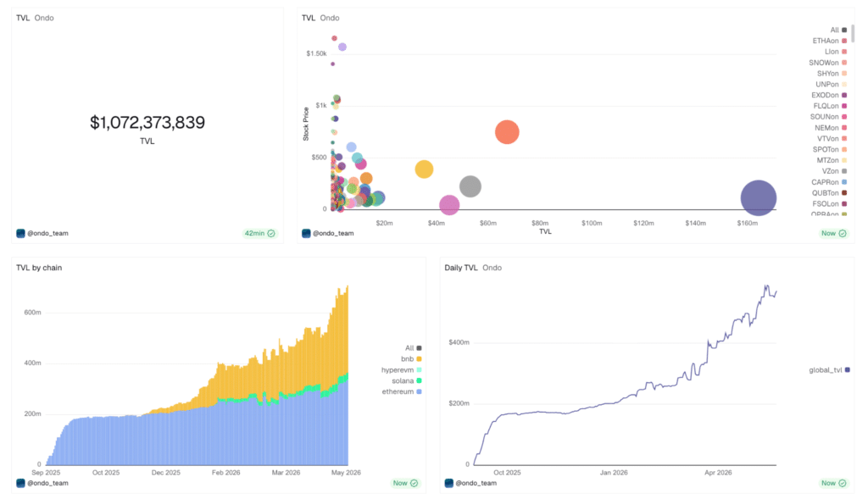Click the 600m tick on TVL by chain
Image resolution: width=868 pixels, height=499 pixels.
[x=33, y=313]
